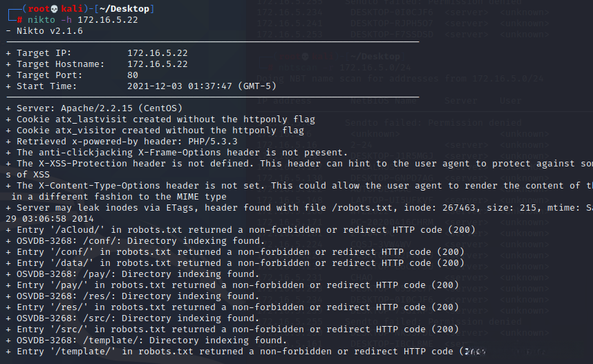The image size is (593, 364).
Task: Click the atx_visitor cookie line
Action: pos(160,131)
